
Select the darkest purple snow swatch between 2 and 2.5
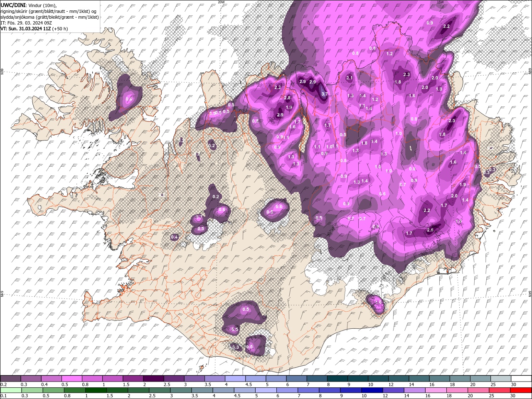[x=153, y=379]
